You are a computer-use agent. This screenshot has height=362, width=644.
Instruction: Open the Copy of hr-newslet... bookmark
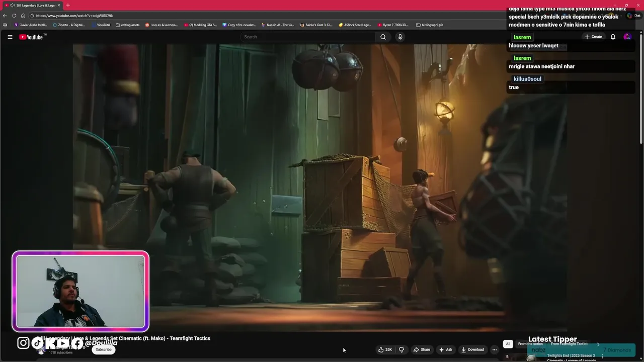(239, 25)
